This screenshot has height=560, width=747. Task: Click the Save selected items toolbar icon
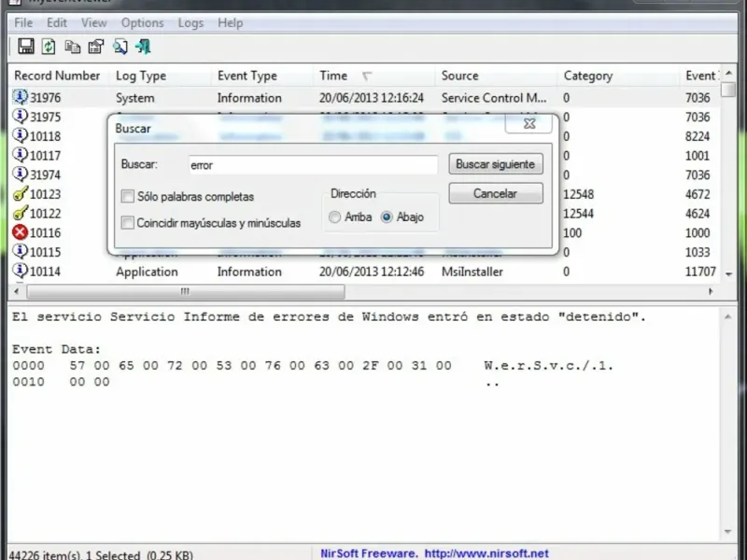tap(26, 47)
